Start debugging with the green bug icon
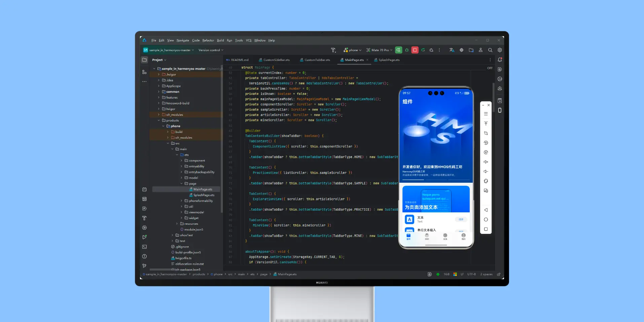This screenshot has width=644, height=322. (407, 50)
